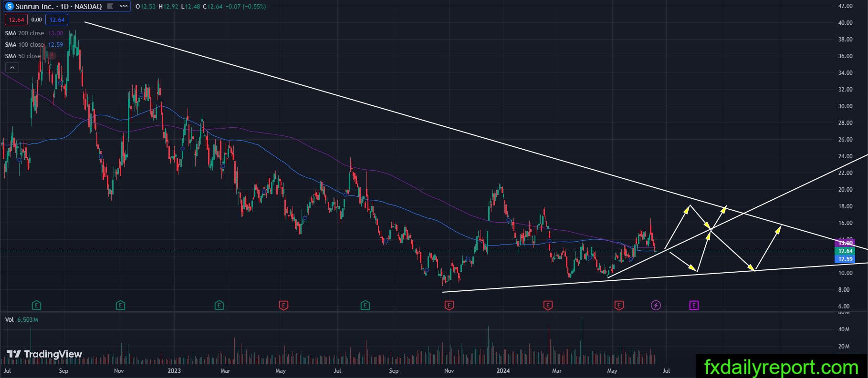Select the SMA 200 close indicator legend
The image size is (868, 378).
(34, 33)
